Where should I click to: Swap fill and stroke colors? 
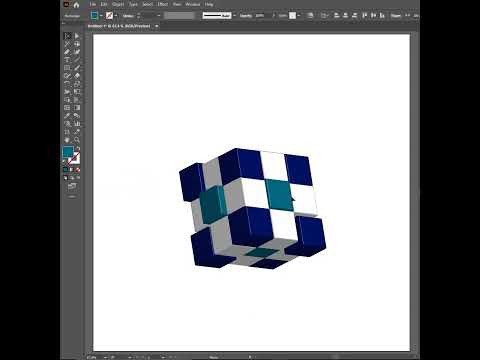click(x=78, y=149)
